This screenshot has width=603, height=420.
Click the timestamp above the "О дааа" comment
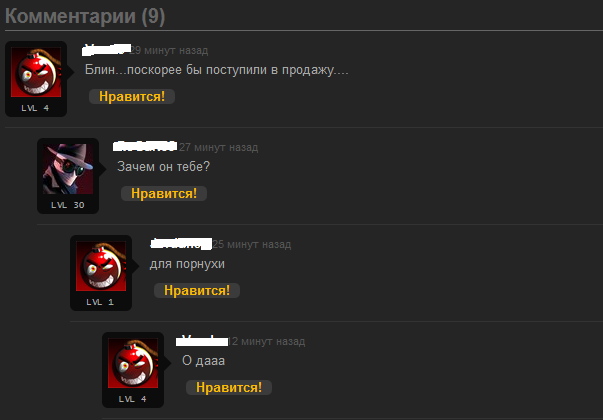coord(268,341)
